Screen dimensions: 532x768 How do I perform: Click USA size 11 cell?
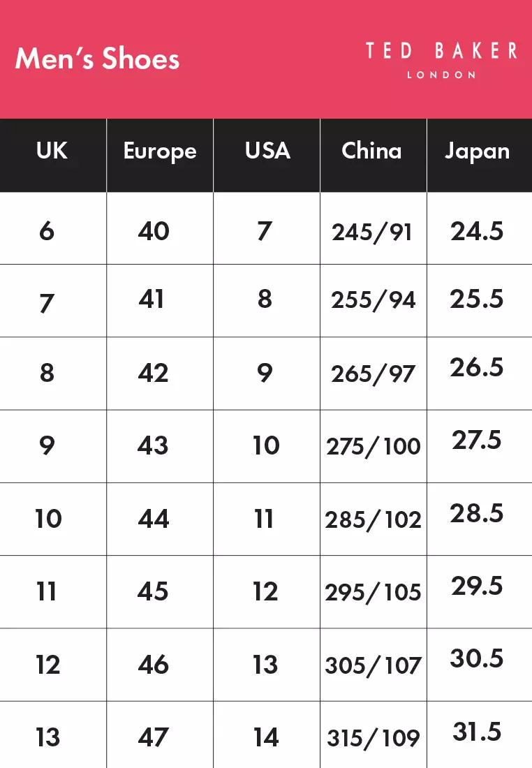tap(267, 519)
